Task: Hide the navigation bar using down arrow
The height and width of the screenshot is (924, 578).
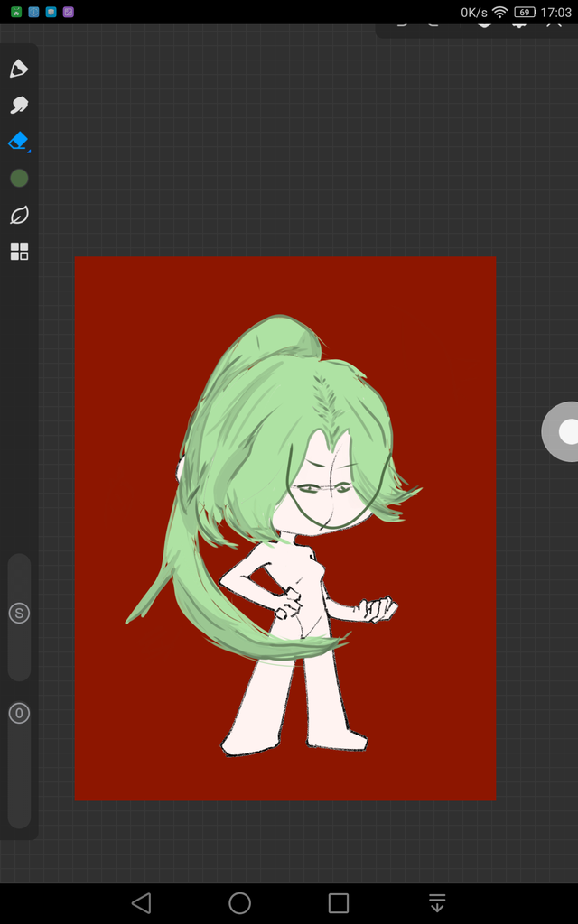Action: (x=437, y=903)
